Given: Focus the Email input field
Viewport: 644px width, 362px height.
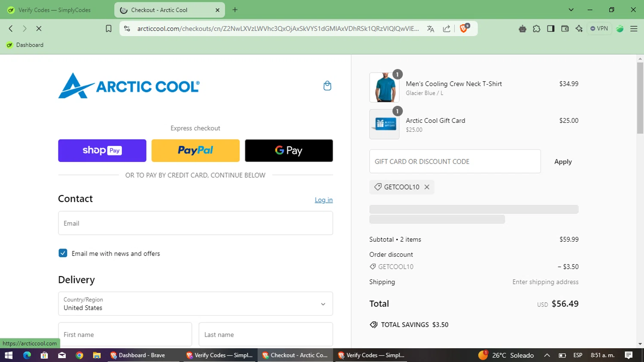Looking at the screenshot, I should coord(195,223).
